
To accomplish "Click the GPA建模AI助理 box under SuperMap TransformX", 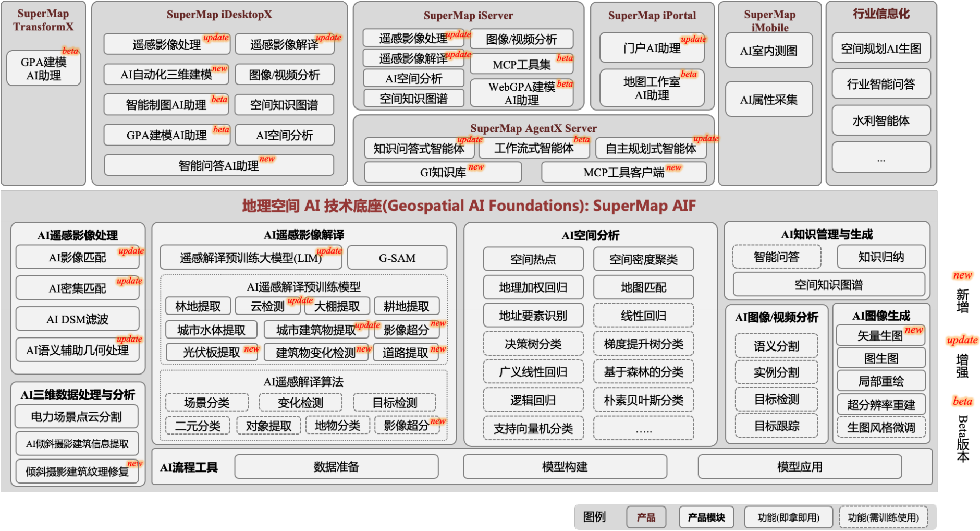I will [44, 68].
